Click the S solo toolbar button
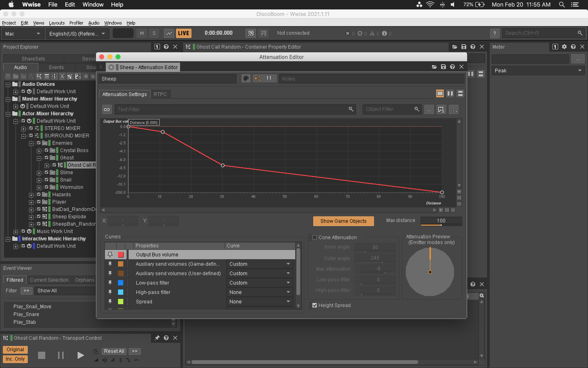 tap(154, 33)
